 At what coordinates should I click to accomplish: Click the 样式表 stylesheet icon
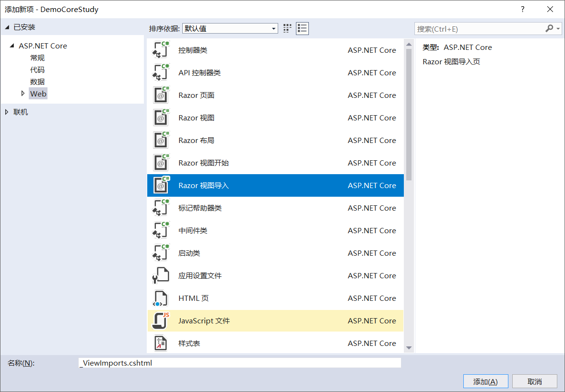click(161, 343)
